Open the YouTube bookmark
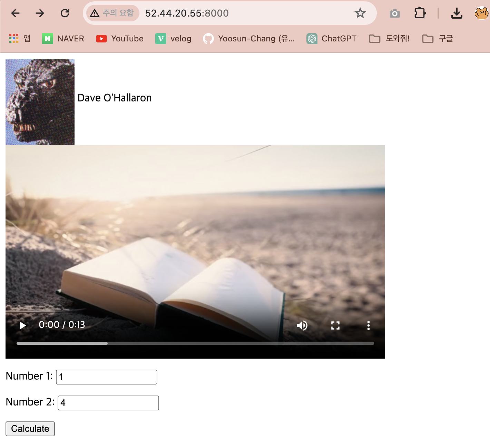The width and height of the screenshot is (490, 448). (x=120, y=38)
